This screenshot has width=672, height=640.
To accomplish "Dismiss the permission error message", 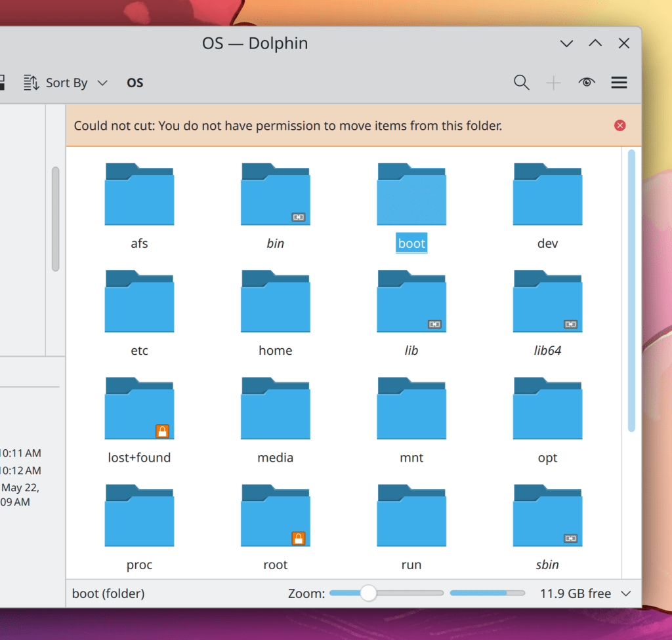I will click(619, 125).
